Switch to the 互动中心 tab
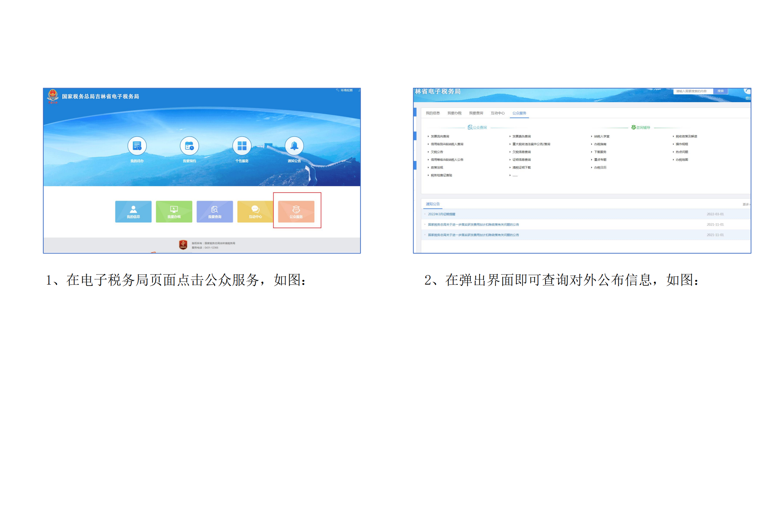Viewport: 769px width, 532px height. click(x=498, y=113)
